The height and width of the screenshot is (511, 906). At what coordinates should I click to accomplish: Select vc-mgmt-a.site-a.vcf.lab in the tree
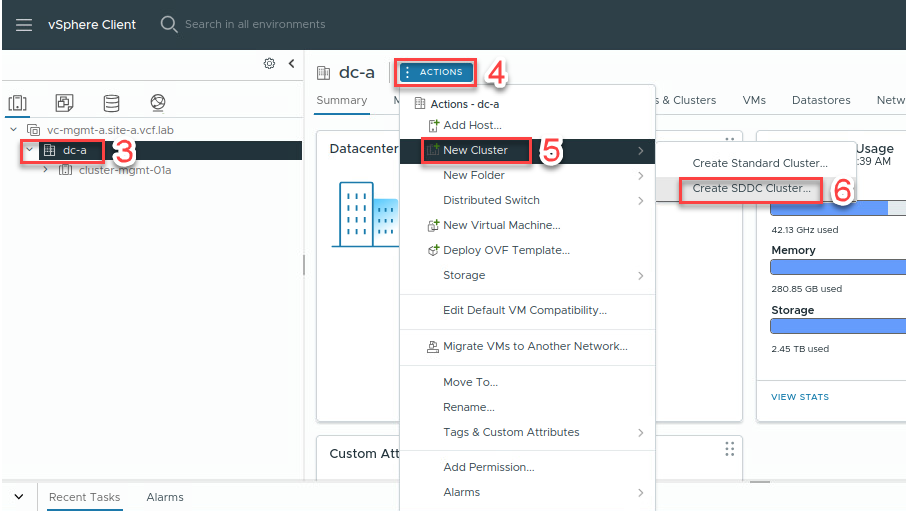[x=110, y=130]
